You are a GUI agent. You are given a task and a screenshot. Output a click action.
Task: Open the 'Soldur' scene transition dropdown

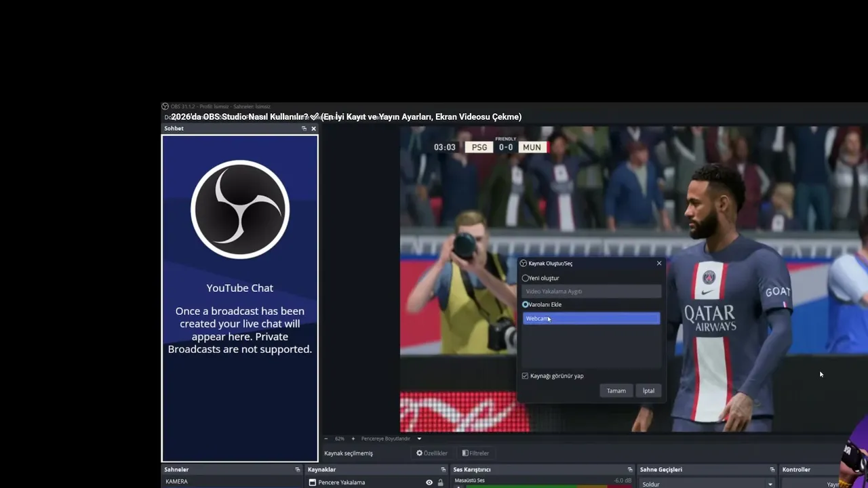pyautogui.click(x=707, y=483)
